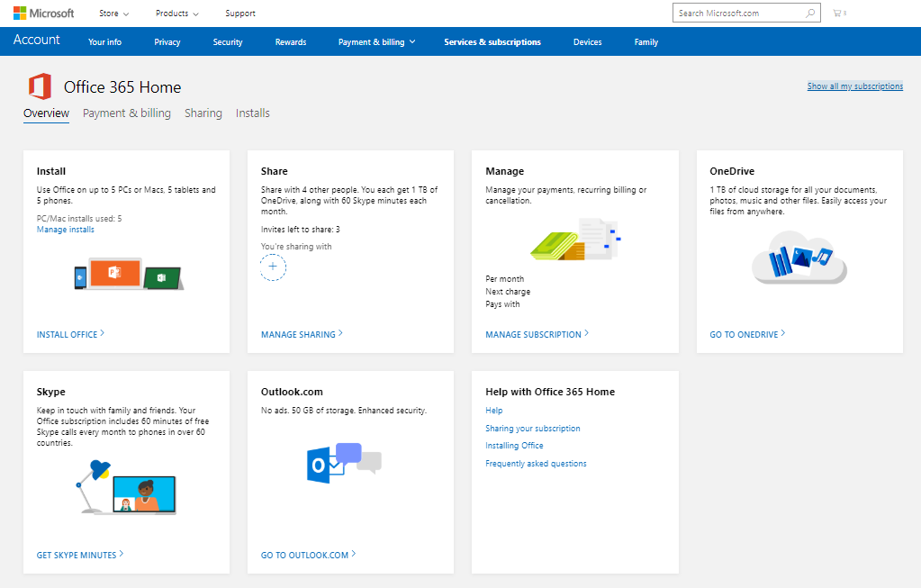Click MANAGE SHARING link
Screen dimensions: 921x588
click(302, 334)
